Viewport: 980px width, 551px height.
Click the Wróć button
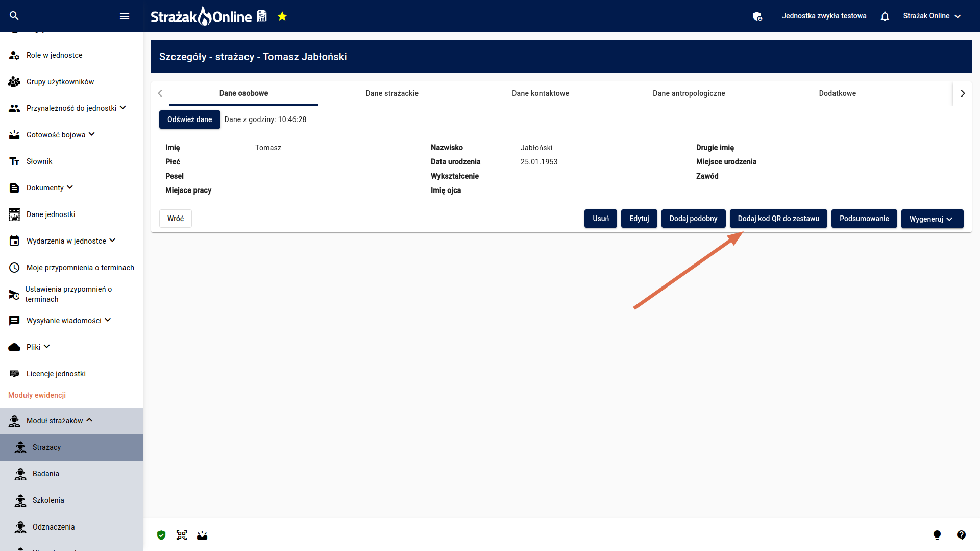[176, 219]
